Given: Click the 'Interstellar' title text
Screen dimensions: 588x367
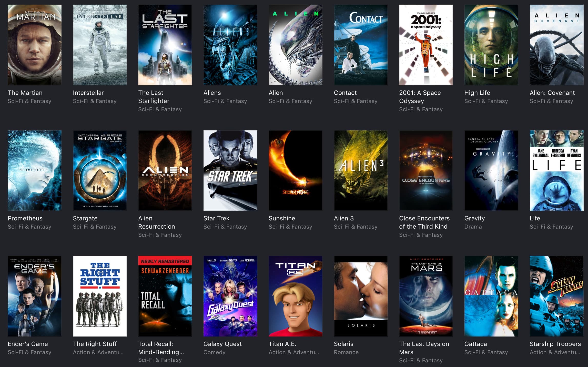Looking at the screenshot, I should (88, 93).
